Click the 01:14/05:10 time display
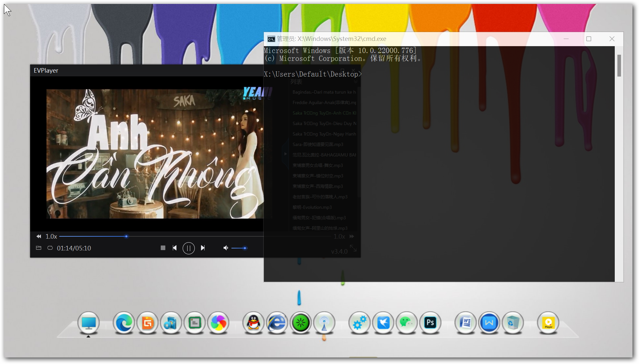This screenshot has height=364, width=639. pyautogui.click(x=74, y=248)
